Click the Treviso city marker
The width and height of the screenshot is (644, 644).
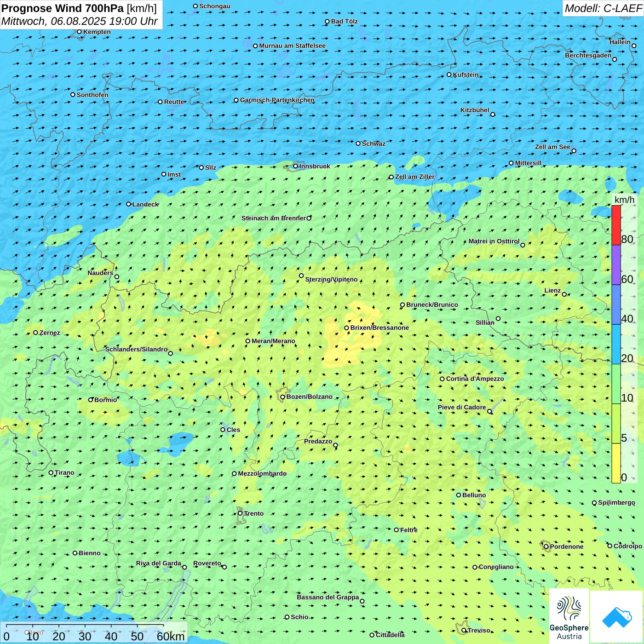pyautogui.click(x=464, y=630)
